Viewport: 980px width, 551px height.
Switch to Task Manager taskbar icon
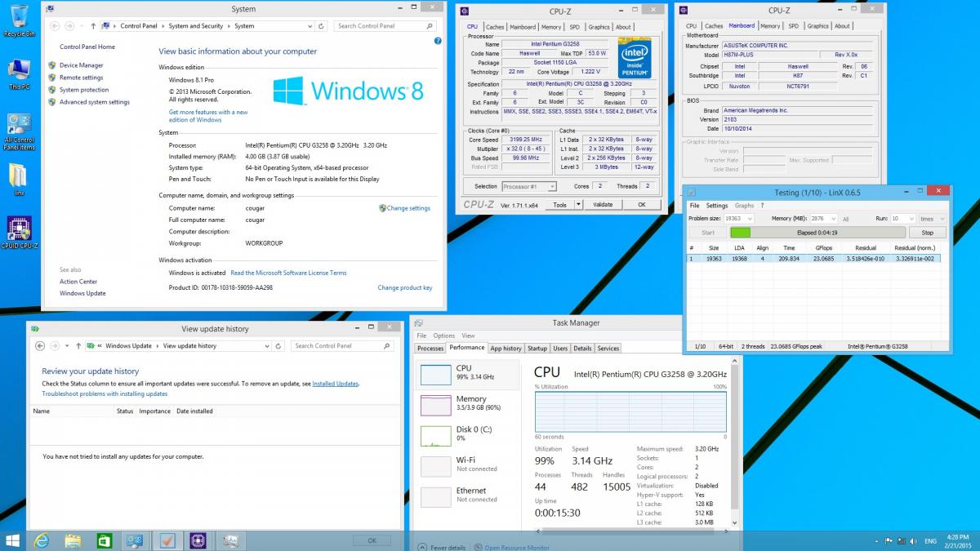(x=230, y=540)
